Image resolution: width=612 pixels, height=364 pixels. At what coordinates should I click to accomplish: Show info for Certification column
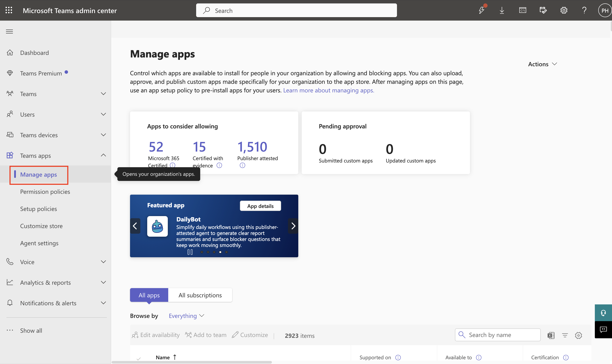566,357
